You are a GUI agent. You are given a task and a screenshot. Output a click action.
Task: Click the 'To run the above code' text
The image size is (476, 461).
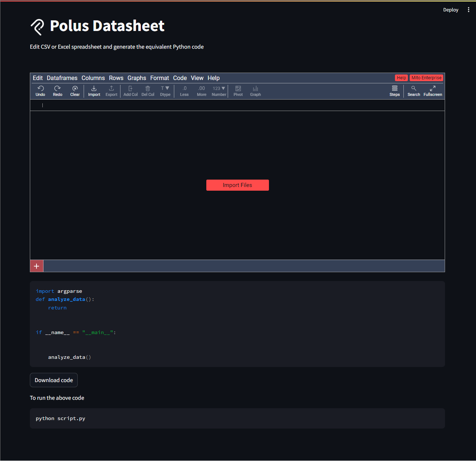click(x=57, y=398)
